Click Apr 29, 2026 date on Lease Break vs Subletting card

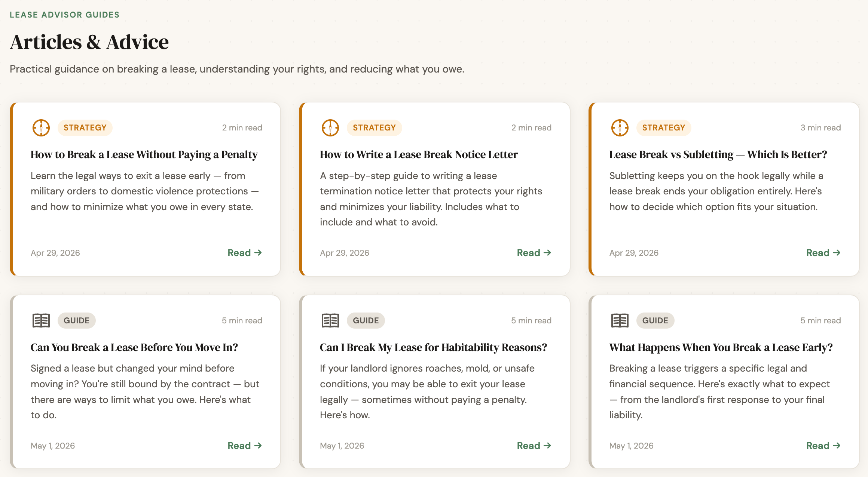(634, 253)
